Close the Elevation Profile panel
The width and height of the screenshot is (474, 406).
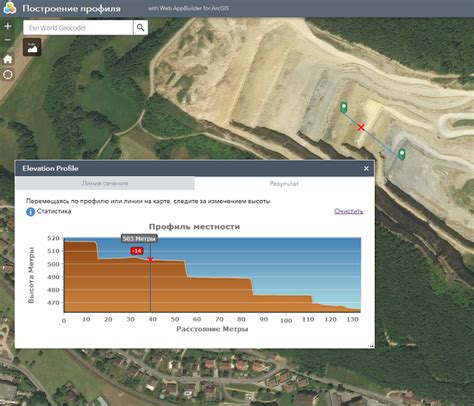[x=366, y=169]
